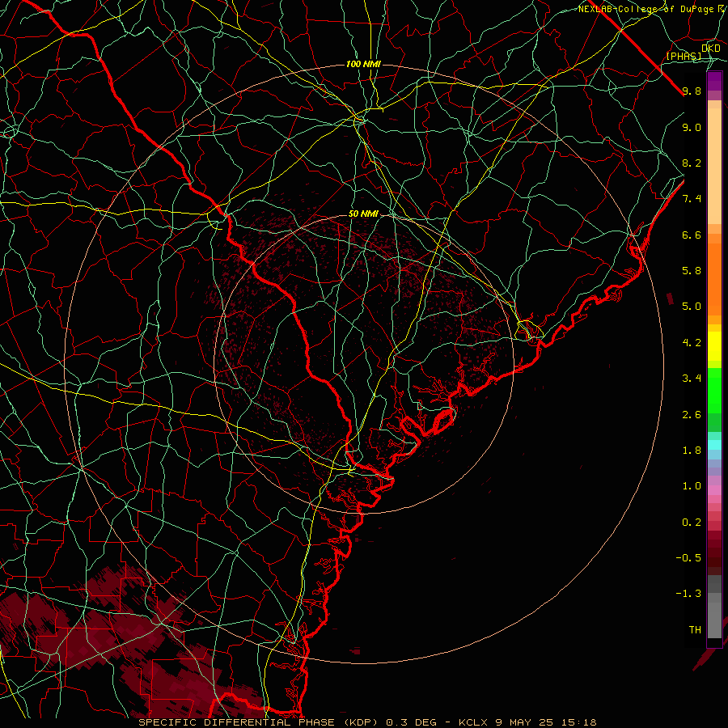Click the 3.4 scale value
This screenshot has width=728, height=728.
point(692,379)
